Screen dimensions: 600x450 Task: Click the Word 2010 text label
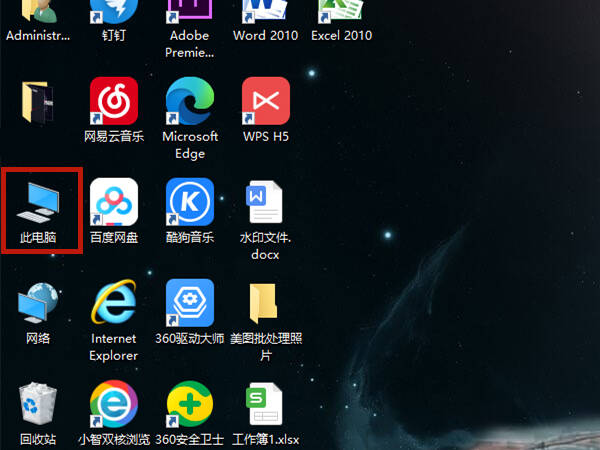[x=266, y=35]
